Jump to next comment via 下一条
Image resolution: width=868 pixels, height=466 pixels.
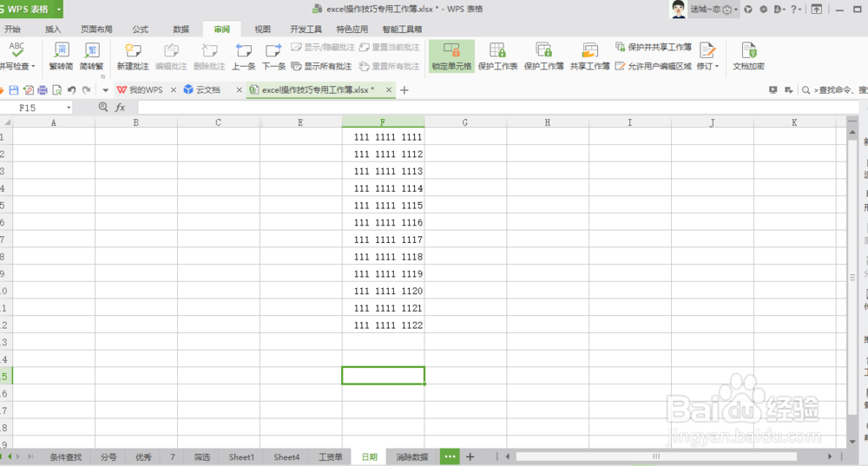coord(273,56)
